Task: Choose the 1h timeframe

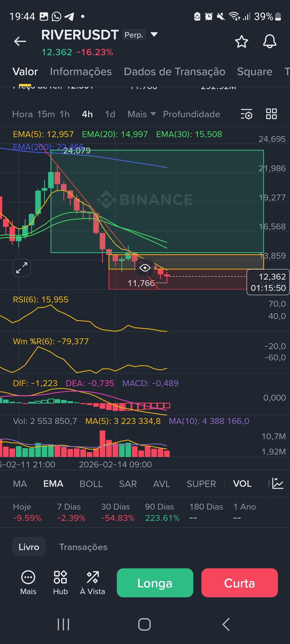Action: (65, 114)
